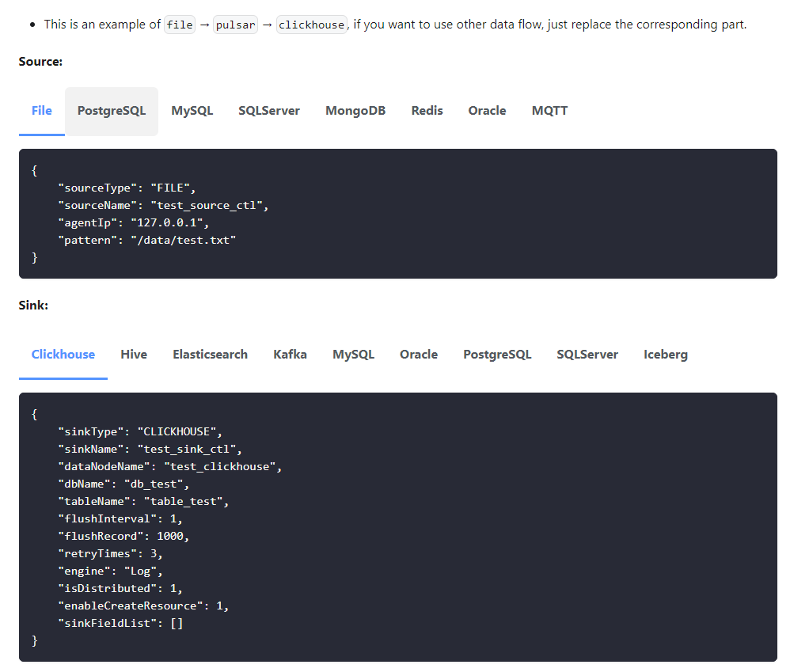Viewport: 790px width, 672px height.
Task: Click the 'Sink:' heading
Action: (x=33, y=306)
